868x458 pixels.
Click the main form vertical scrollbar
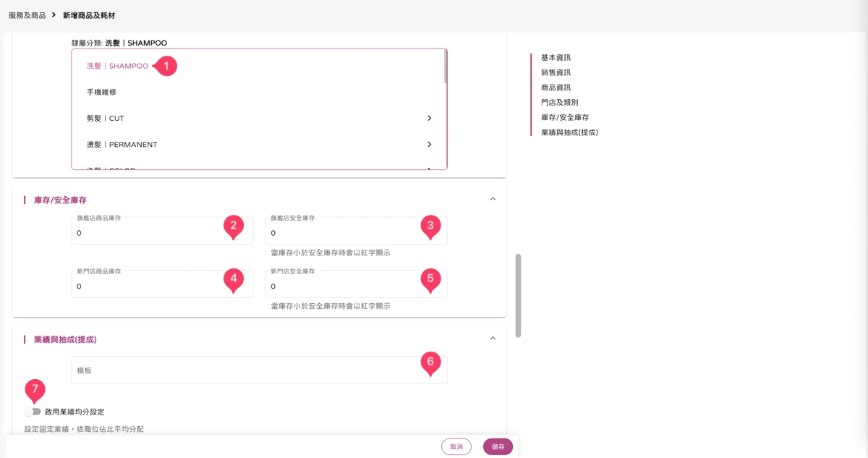tap(518, 295)
